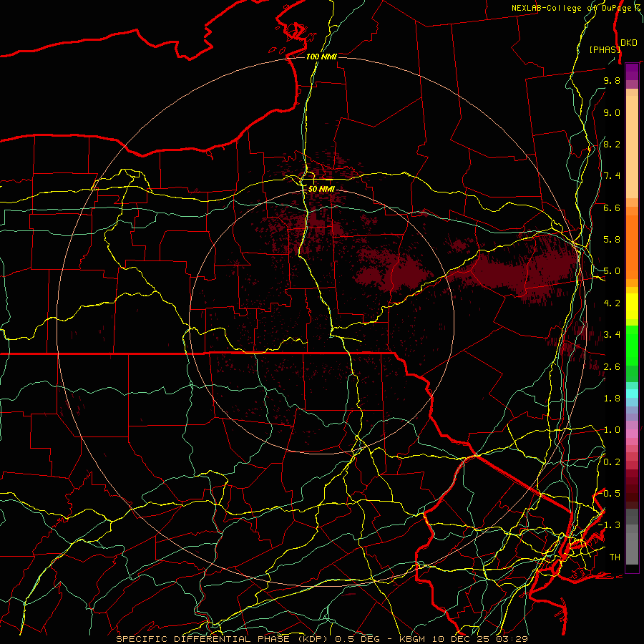Image resolution: width=644 pixels, height=644 pixels.
Task: Click the 9.8 value on the color scale
Action: pyautogui.click(x=612, y=81)
